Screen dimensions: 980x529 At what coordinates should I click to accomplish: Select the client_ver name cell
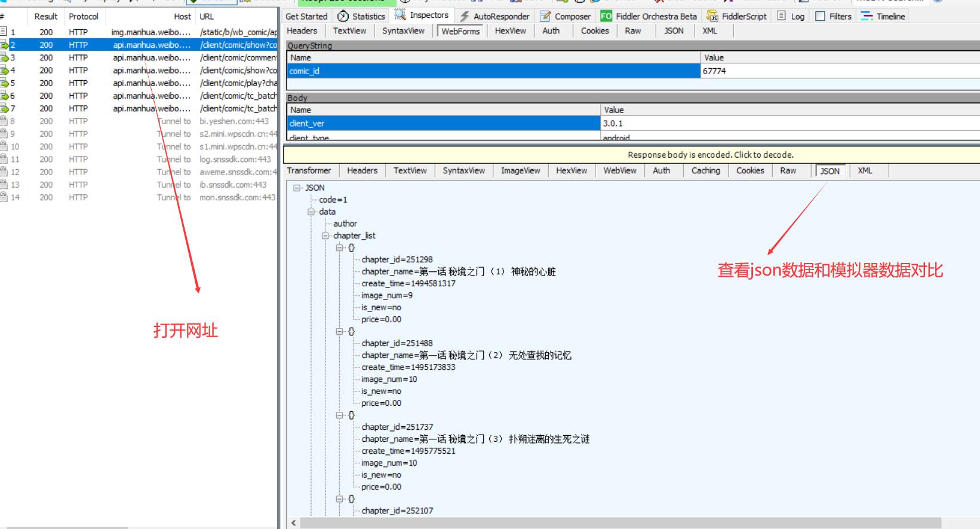tap(444, 123)
